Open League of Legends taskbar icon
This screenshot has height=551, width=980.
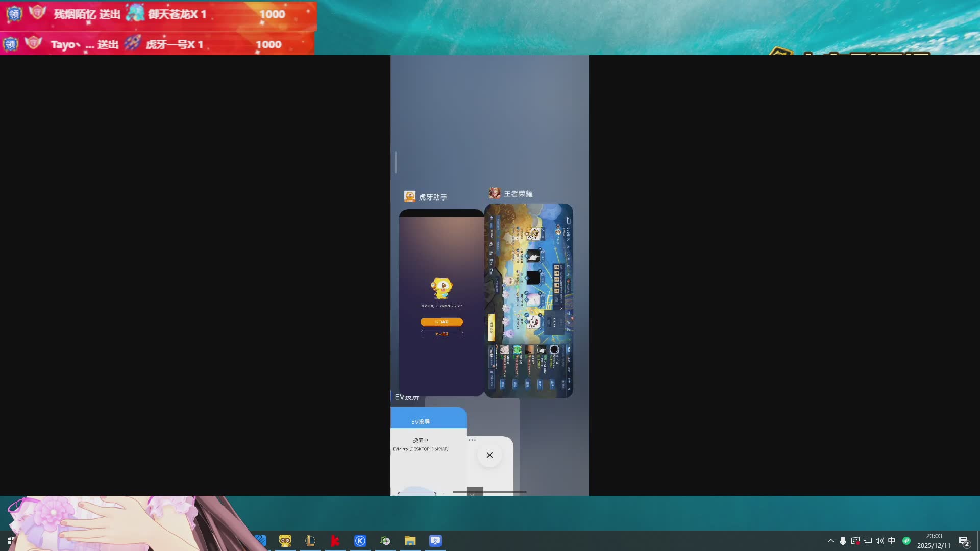(x=310, y=541)
